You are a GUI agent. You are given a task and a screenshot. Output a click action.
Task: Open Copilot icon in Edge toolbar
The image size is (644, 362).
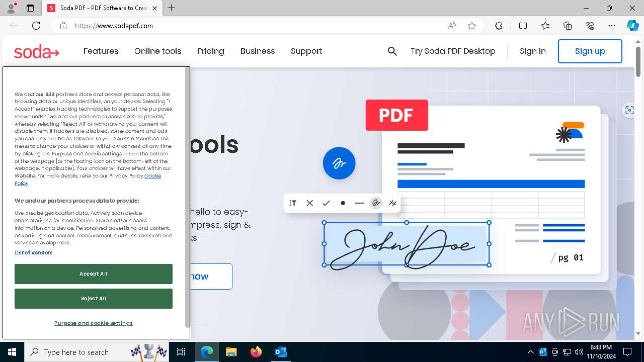(633, 26)
